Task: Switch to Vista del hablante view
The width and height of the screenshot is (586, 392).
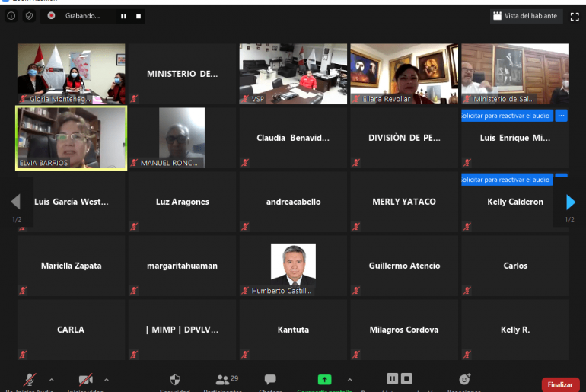Action: tap(525, 16)
